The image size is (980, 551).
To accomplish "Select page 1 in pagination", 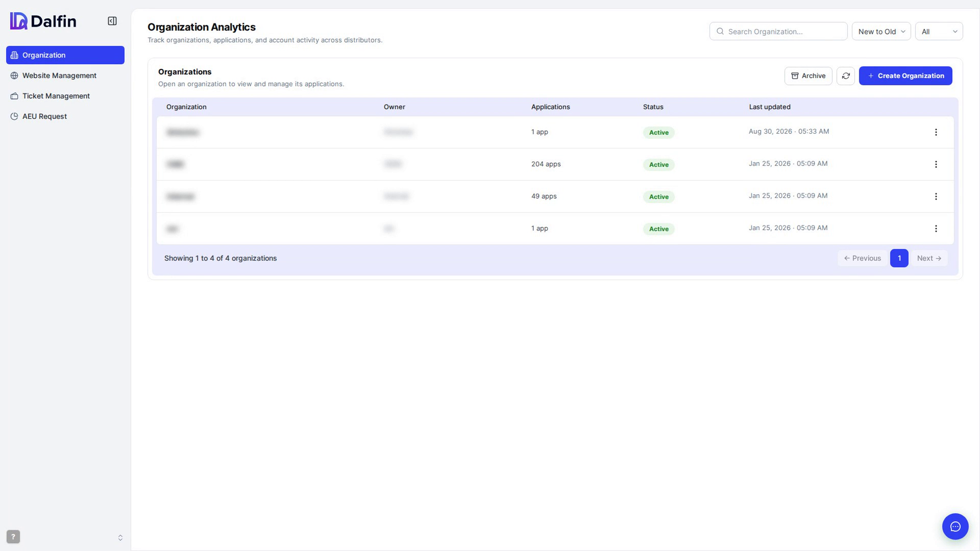I will pos(899,258).
